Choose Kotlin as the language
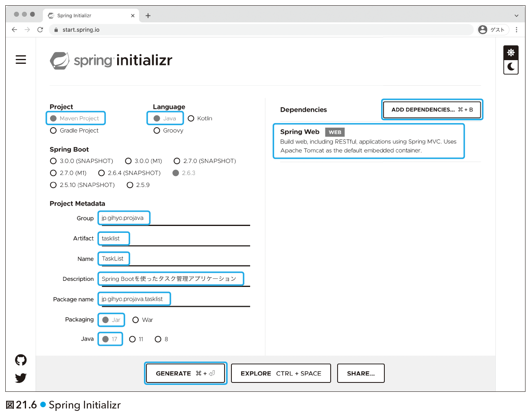 (200, 118)
